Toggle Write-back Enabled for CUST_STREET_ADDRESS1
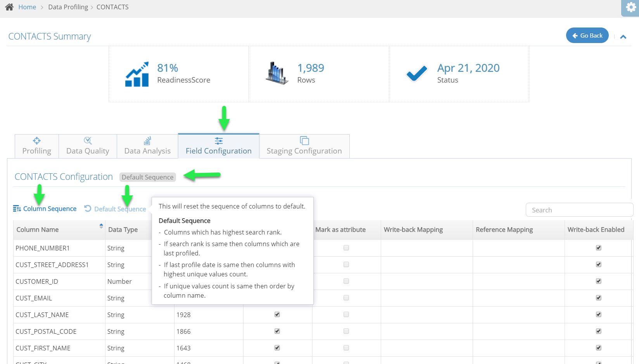The height and width of the screenshot is (364, 639). tap(599, 264)
